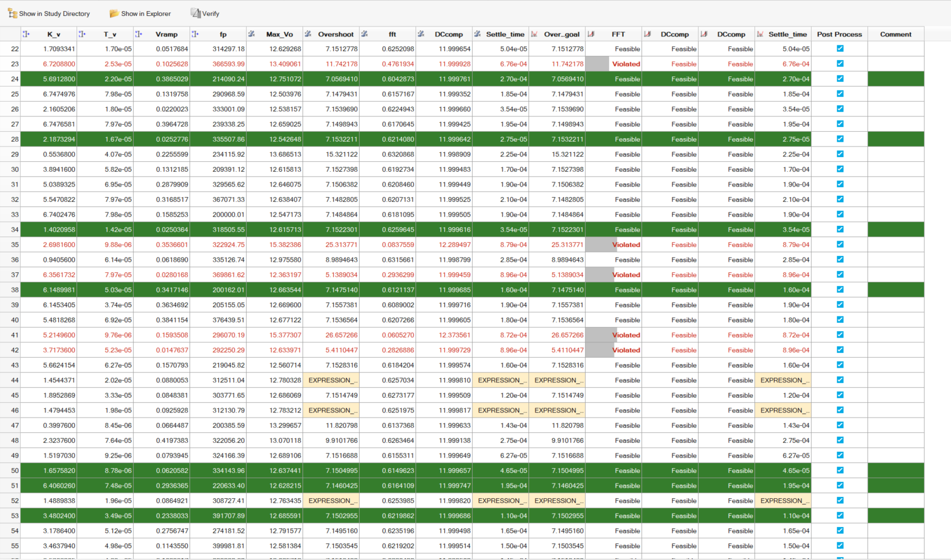Toggle Post Process checkbox in row 22
Viewport: 951px width, 560px height.
(x=840, y=49)
